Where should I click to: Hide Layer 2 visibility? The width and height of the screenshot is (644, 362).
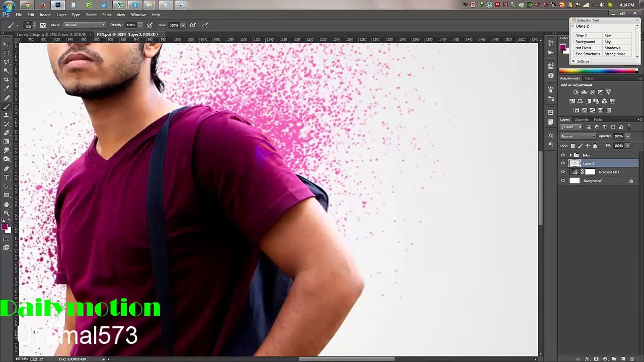pyautogui.click(x=563, y=163)
